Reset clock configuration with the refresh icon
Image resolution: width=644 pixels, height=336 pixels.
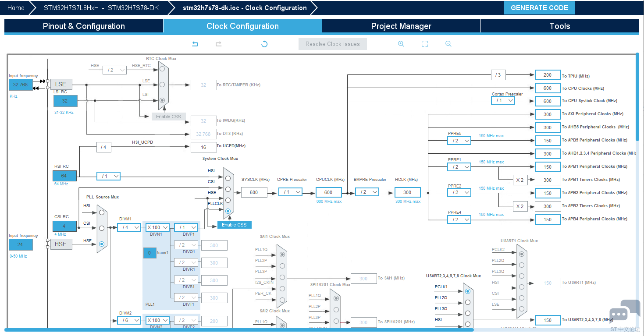tap(264, 44)
